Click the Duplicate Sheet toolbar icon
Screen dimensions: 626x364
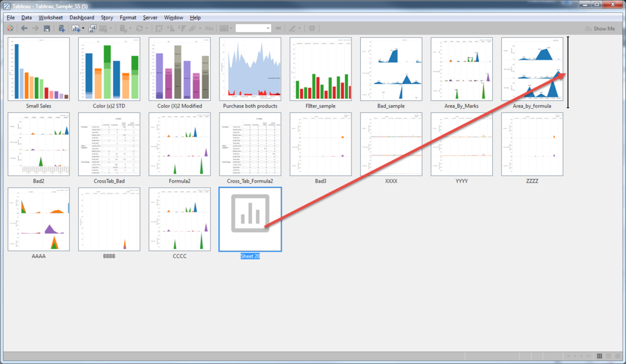click(92, 28)
